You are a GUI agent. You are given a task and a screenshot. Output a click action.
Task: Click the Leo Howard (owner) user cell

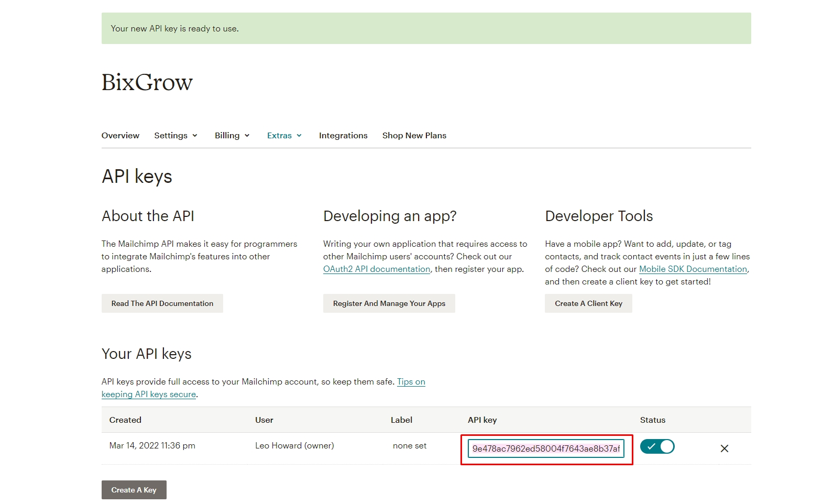coord(294,446)
